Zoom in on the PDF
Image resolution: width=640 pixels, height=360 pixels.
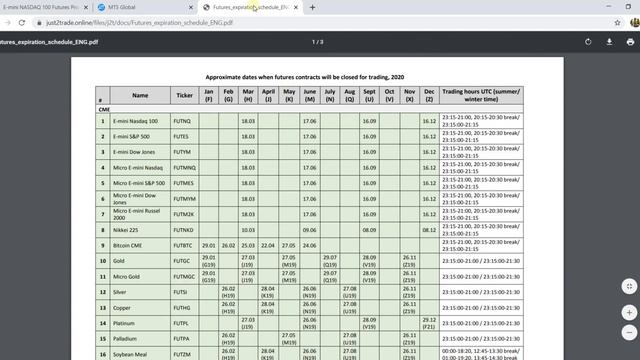coord(629,313)
